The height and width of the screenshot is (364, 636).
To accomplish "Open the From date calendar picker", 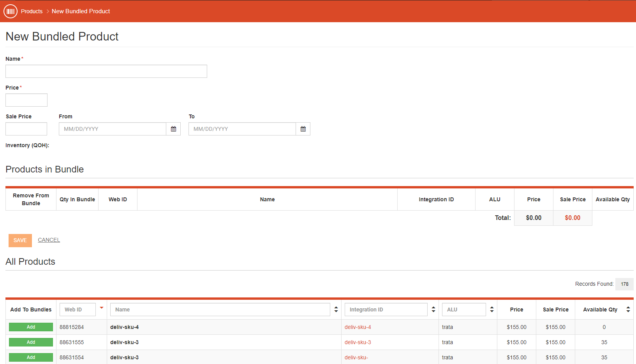I will pos(173,129).
